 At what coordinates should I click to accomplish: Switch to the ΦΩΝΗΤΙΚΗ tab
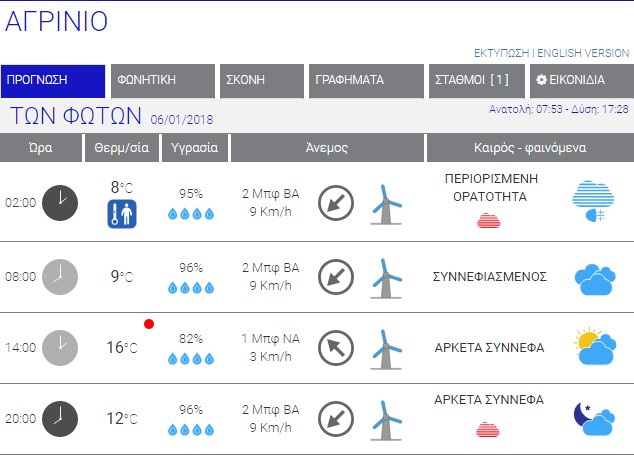(163, 81)
